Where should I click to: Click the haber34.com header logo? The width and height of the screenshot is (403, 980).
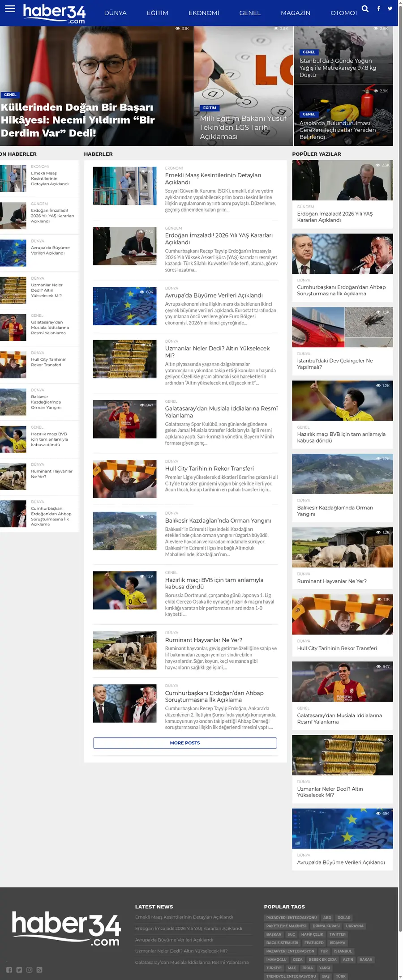coord(54,13)
